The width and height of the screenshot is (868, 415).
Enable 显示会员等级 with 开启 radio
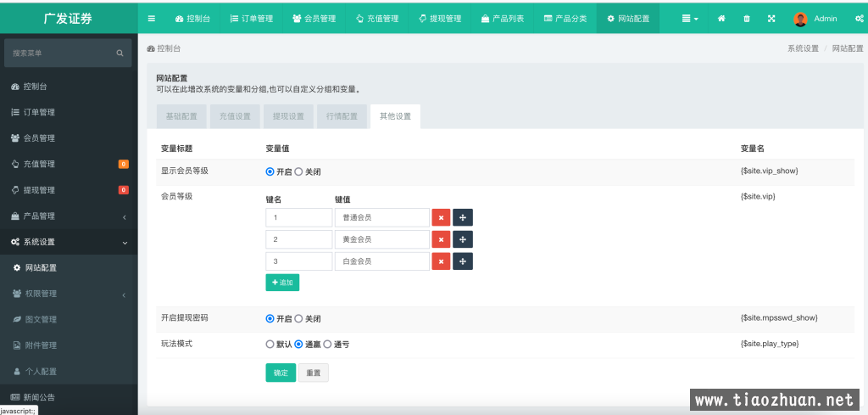[x=270, y=171]
